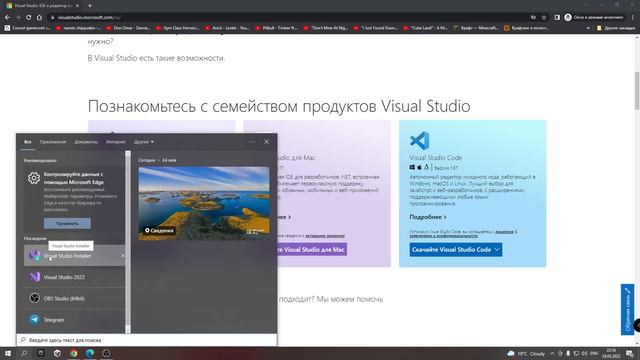
Task: Click the Visual Studio Code logo
Action: tap(420, 140)
